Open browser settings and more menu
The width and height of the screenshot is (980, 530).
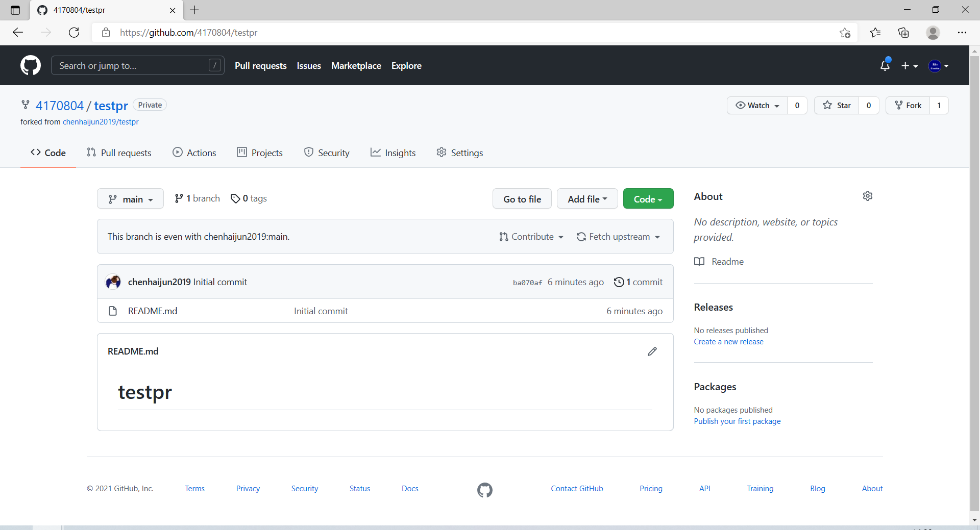coord(962,33)
